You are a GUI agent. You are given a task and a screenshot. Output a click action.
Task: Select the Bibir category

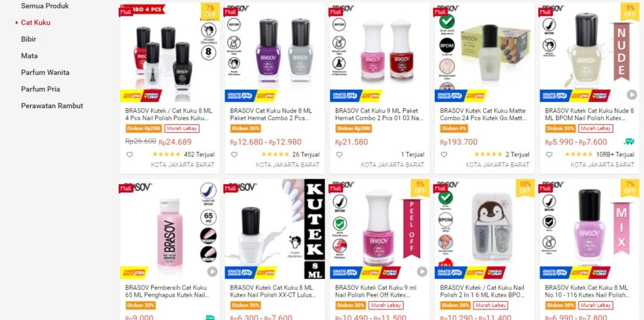pos(28,39)
